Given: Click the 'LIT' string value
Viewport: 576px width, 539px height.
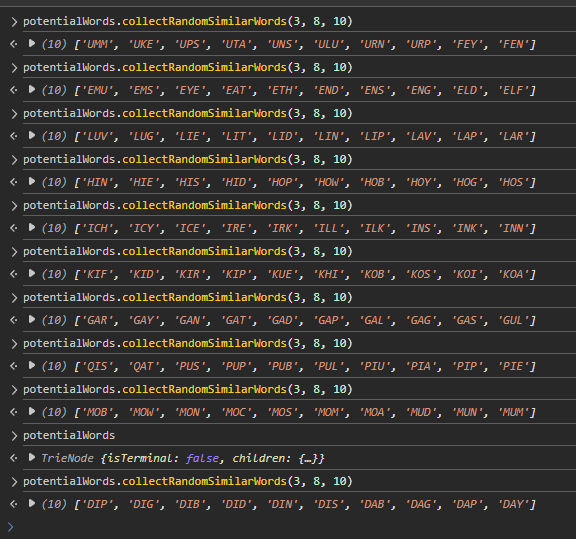Looking at the screenshot, I should pos(236,136).
